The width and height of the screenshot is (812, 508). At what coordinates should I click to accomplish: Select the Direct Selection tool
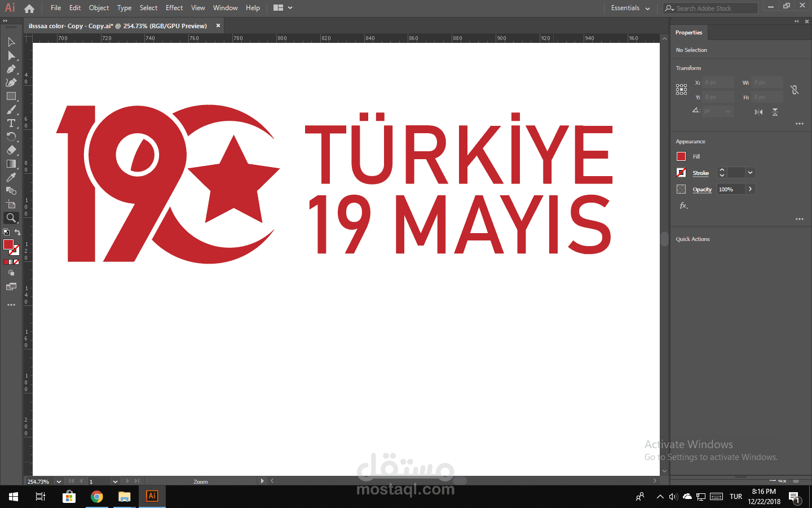pyautogui.click(x=11, y=56)
